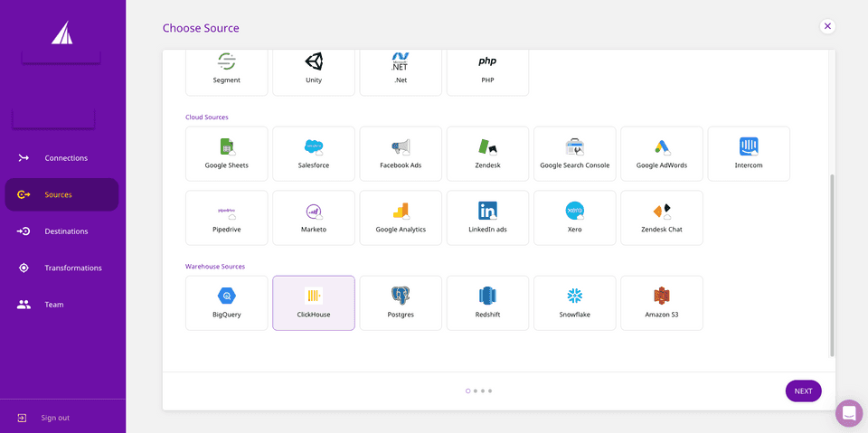Choose the LinkedIn ads source
Viewport: 868px width, 433px height.
(x=487, y=218)
